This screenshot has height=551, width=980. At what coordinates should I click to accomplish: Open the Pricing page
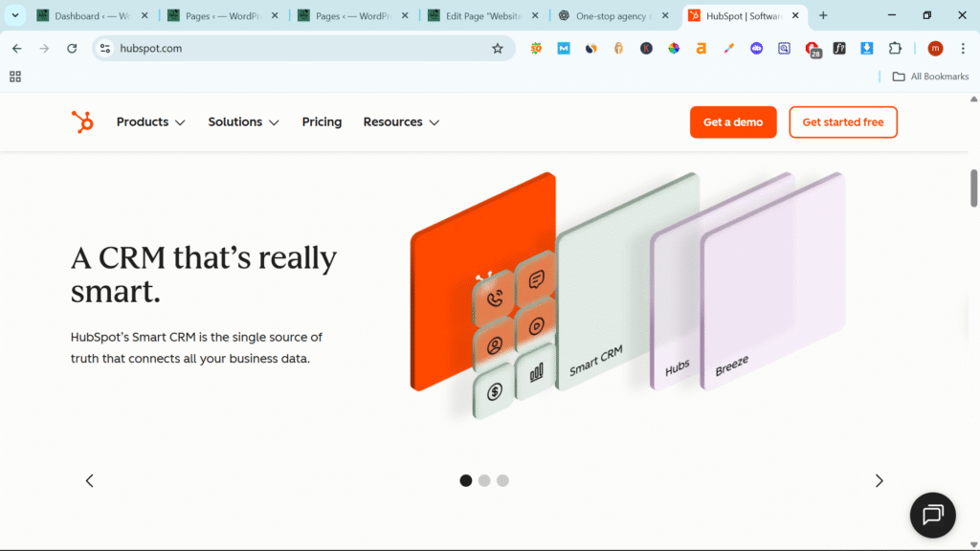click(x=322, y=122)
